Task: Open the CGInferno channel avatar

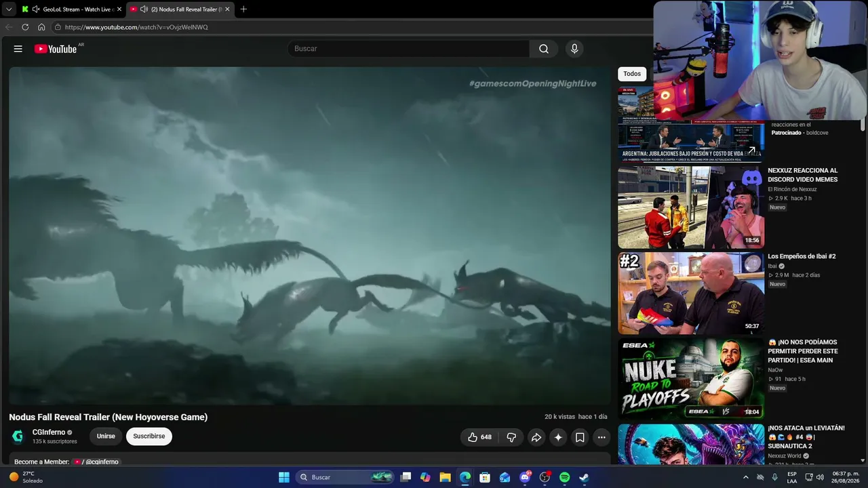Action: [x=18, y=436]
